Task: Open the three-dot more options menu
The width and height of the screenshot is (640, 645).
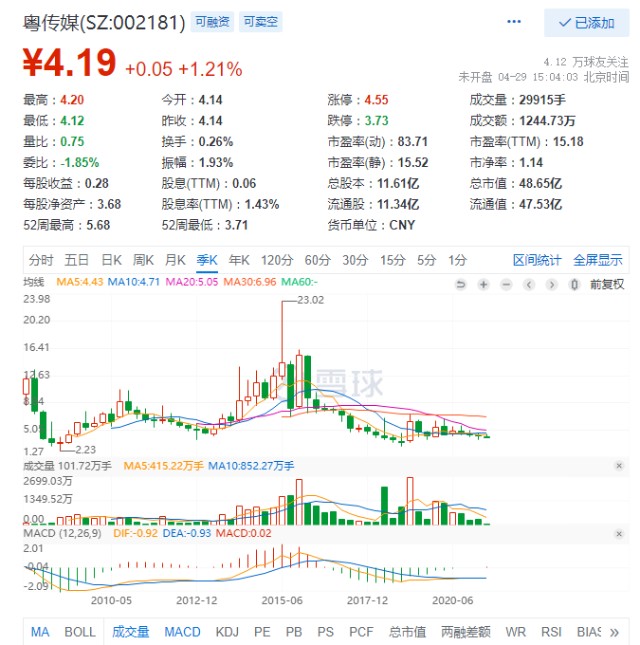Action: (x=514, y=22)
